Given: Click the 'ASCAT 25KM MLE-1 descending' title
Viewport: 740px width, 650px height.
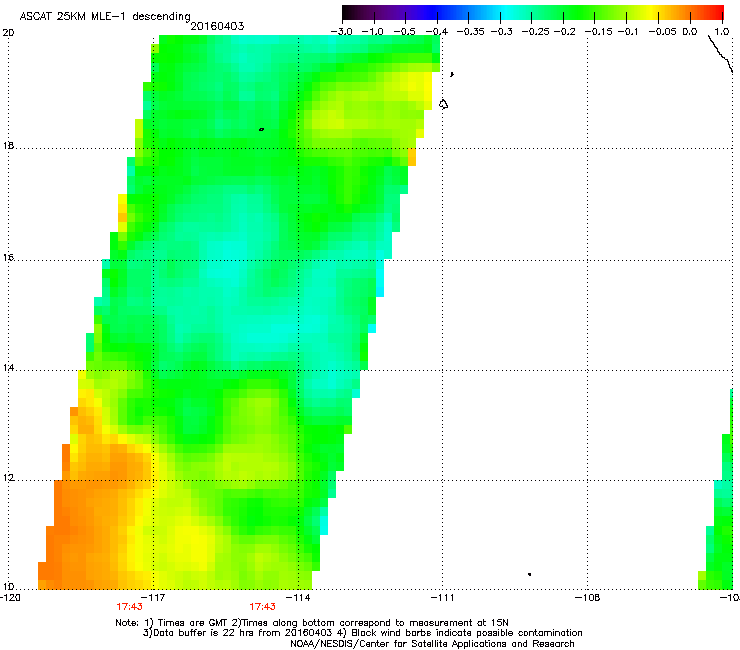Looking at the screenshot, I should coord(105,16).
